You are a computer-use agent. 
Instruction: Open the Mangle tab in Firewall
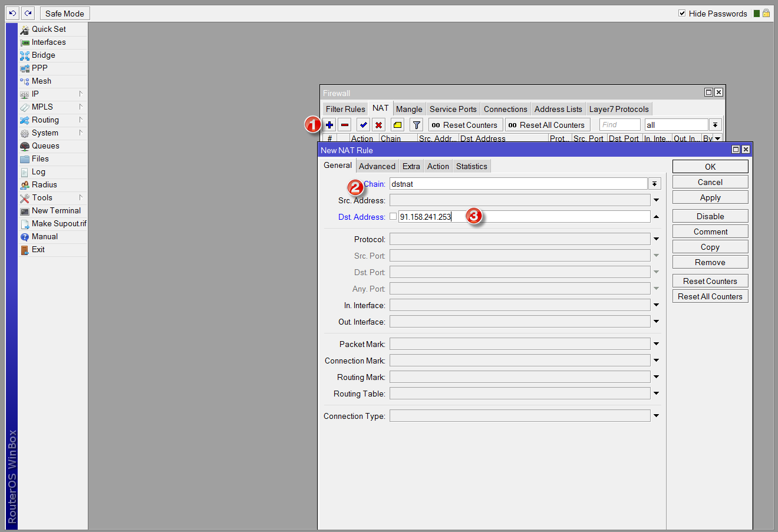pyautogui.click(x=409, y=109)
